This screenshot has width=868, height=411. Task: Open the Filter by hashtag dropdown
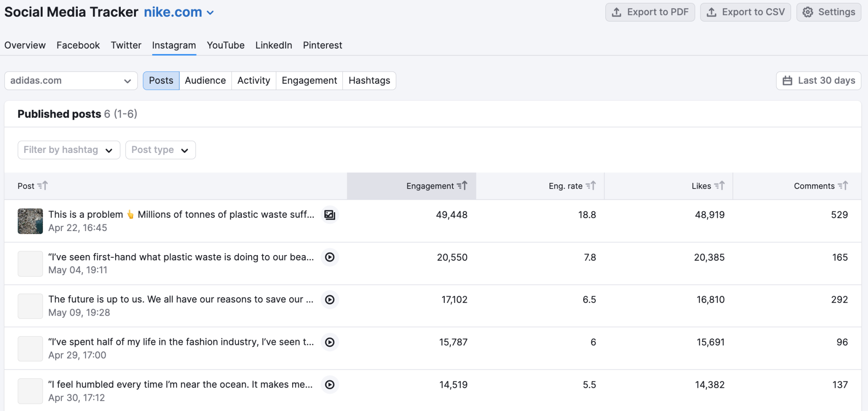(69, 150)
